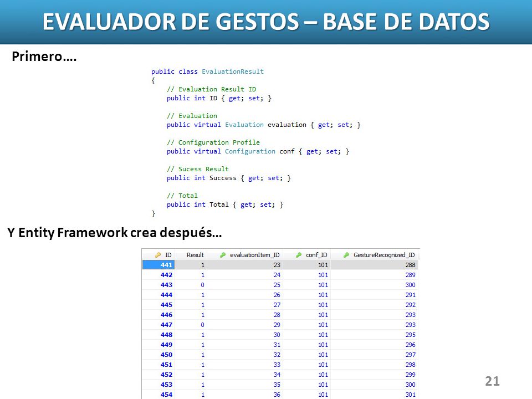Click the evaluationItem_ID column header text
The height and width of the screenshot is (399, 532).
pyautogui.click(x=255, y=255)
